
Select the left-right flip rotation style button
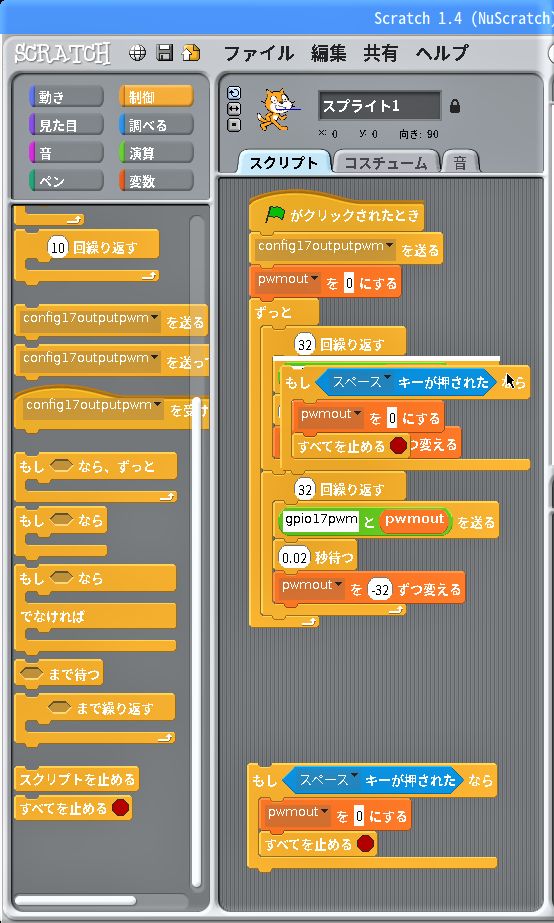point(234,109)
